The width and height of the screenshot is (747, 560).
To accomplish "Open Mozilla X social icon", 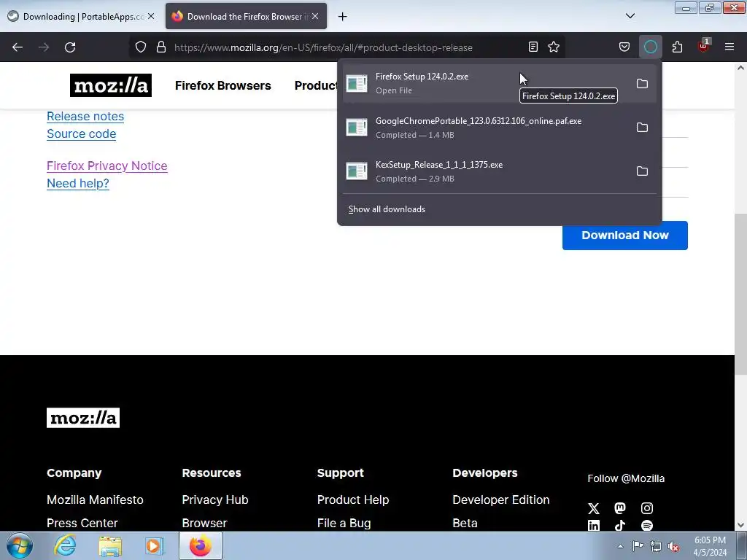I will point(594,508).
